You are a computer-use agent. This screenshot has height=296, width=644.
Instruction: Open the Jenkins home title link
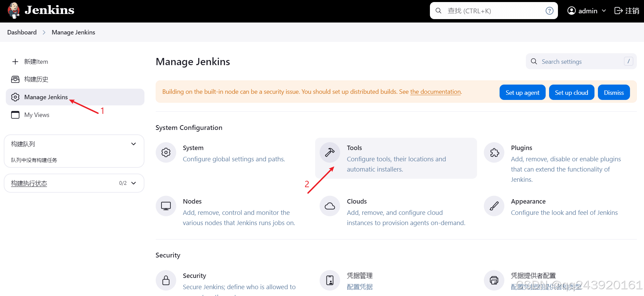coord(50,10)
